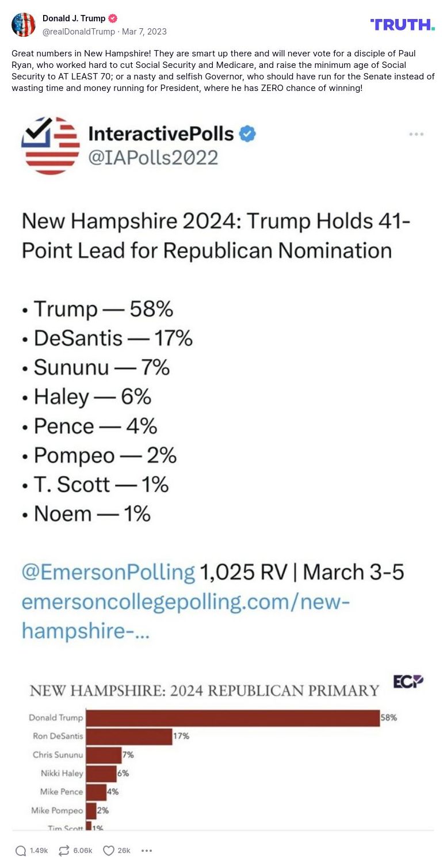Like the post with the heart icon
The width and height of the screenshot is (447, 868).
[x=108, y=850]
